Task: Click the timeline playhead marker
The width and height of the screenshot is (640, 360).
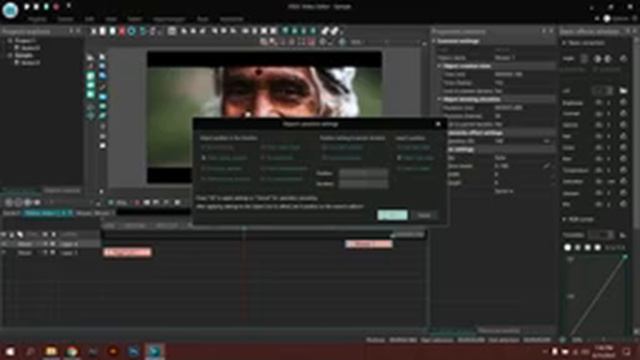Action: point(244,228)
